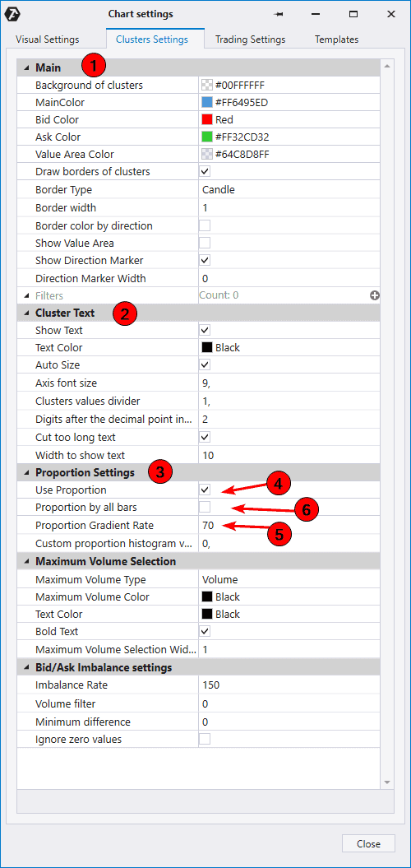The image size is (411, 868).
Task: Collapse the Cluster Text section
Action: (x=26, y=313)
